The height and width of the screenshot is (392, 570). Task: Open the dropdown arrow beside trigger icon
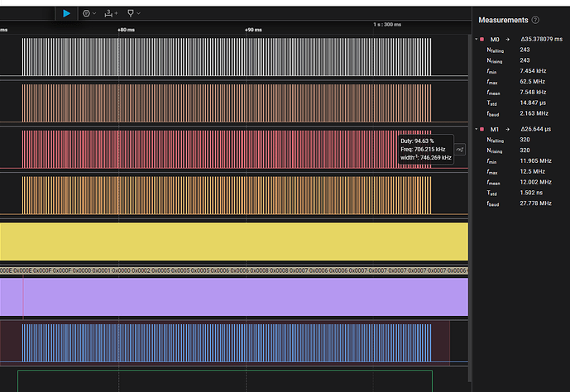tap(94, 14)
